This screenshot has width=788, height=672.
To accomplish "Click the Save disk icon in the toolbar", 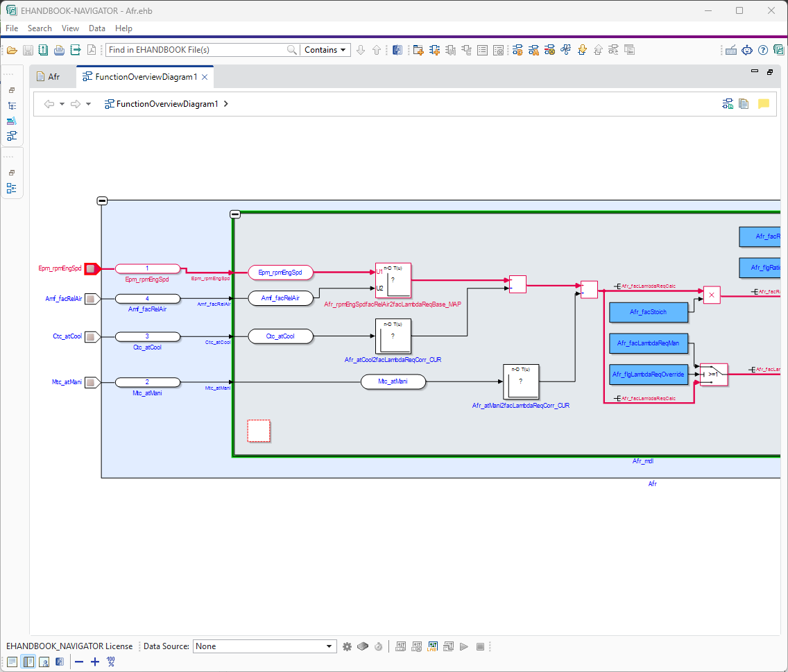I will (28, 50).
